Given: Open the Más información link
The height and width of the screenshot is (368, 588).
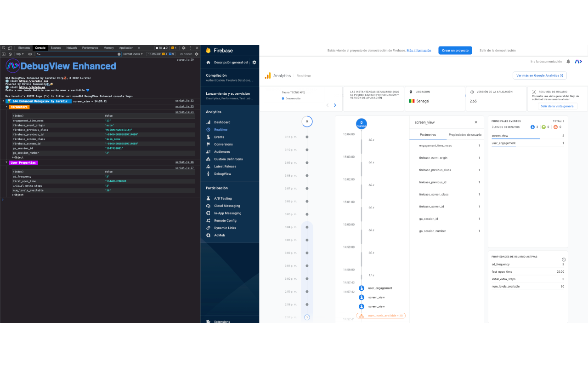Looking at the screenshot, I should [x=418, y=51].
